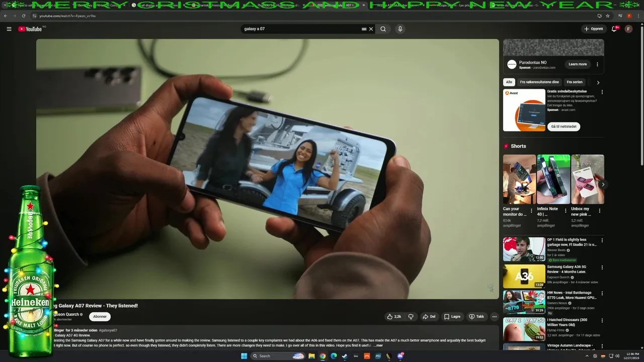The width and height of the screenshot is (644, 362).
Task: Click the main video player frame
Action: [x=267, y=169]
